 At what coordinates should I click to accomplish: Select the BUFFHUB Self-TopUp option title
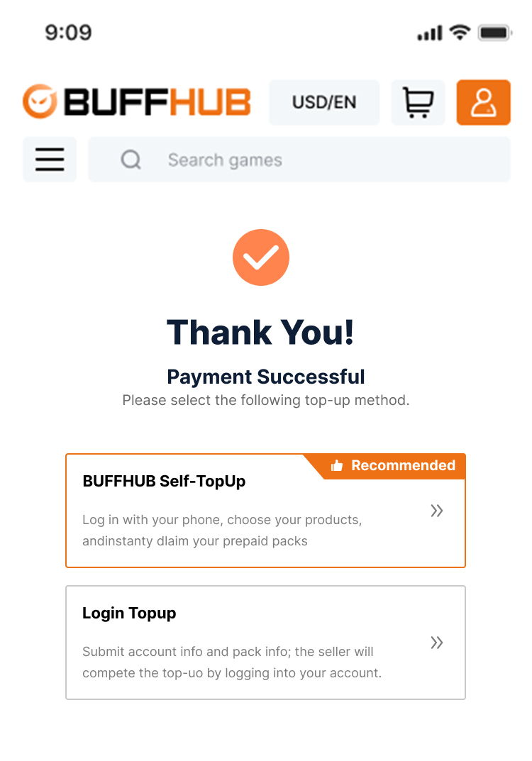(164, 481)
